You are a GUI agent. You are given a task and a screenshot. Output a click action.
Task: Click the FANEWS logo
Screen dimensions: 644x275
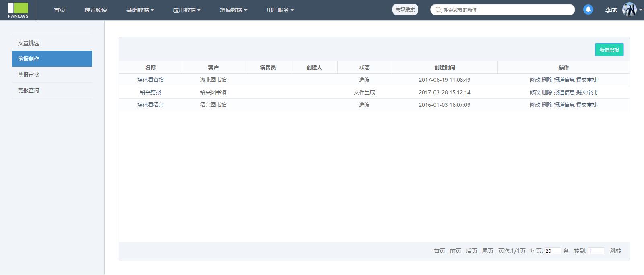[x=18, y=10]
